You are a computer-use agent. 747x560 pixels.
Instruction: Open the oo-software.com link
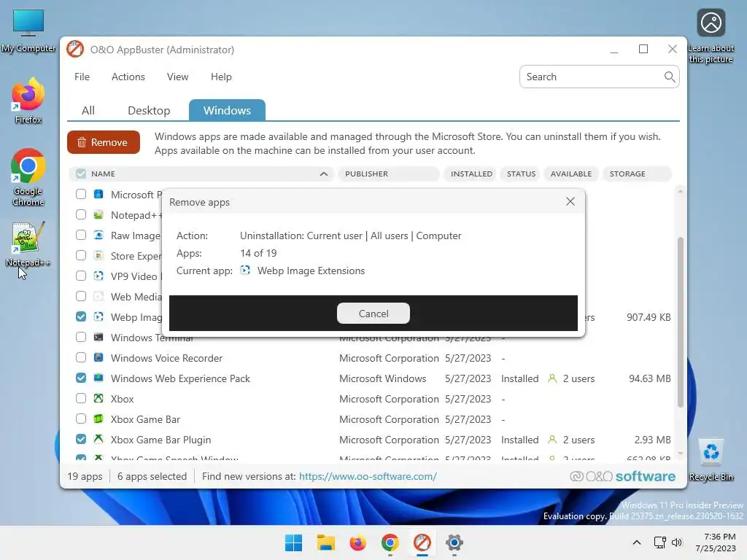368,476
